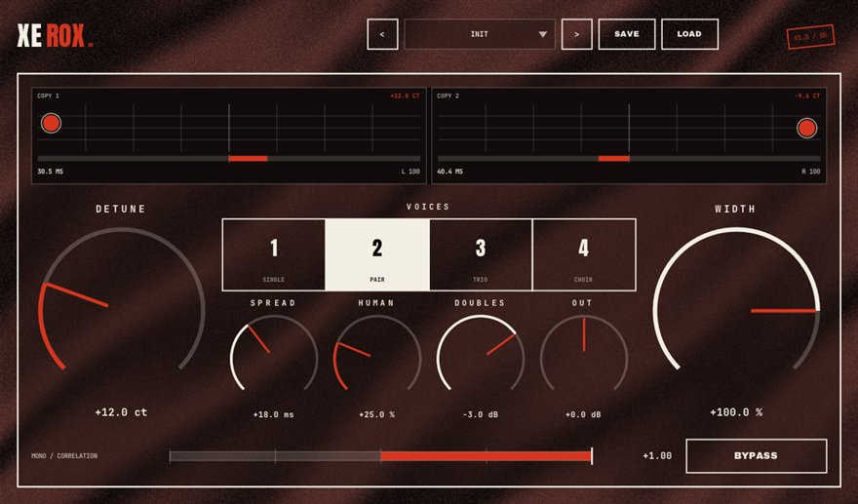The width and height of the screenshot is (858, 504).
Task: Click the L 100 pan readout
Action: 410,172
